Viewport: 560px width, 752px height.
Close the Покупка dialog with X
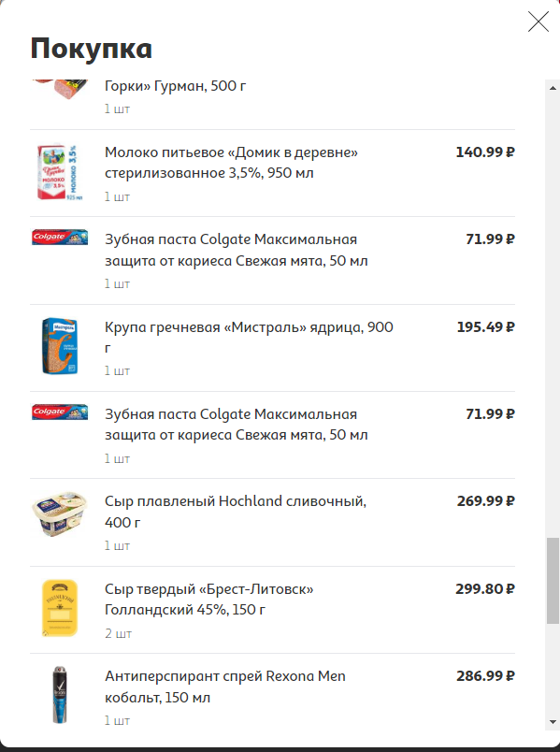pyautogui.click(x=538, y=22)
